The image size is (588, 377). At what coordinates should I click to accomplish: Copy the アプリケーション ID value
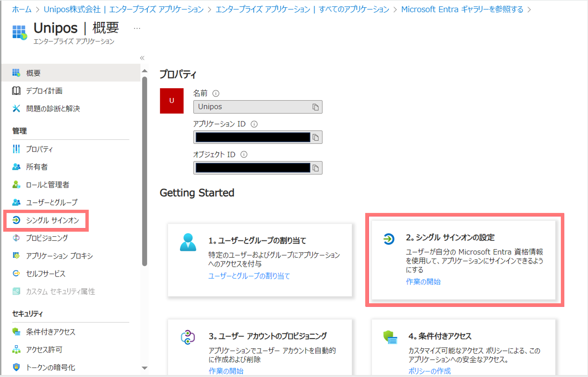coord(316,137)
